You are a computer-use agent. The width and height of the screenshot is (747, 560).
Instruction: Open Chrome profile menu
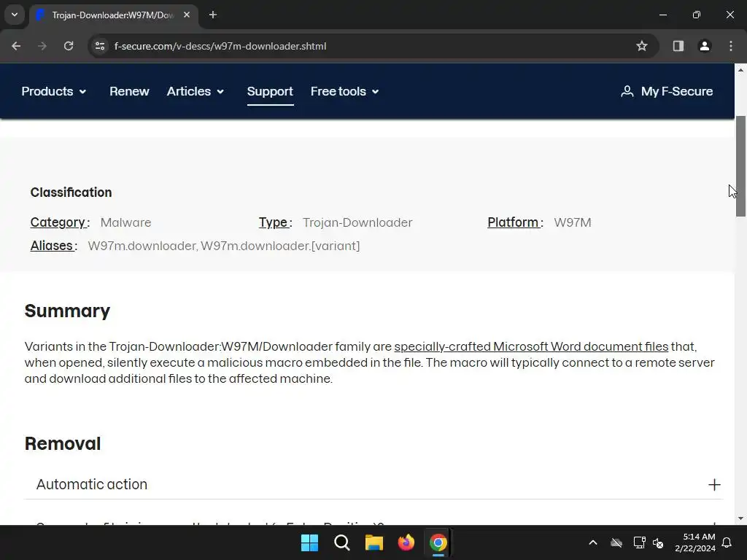coord(705,46)
